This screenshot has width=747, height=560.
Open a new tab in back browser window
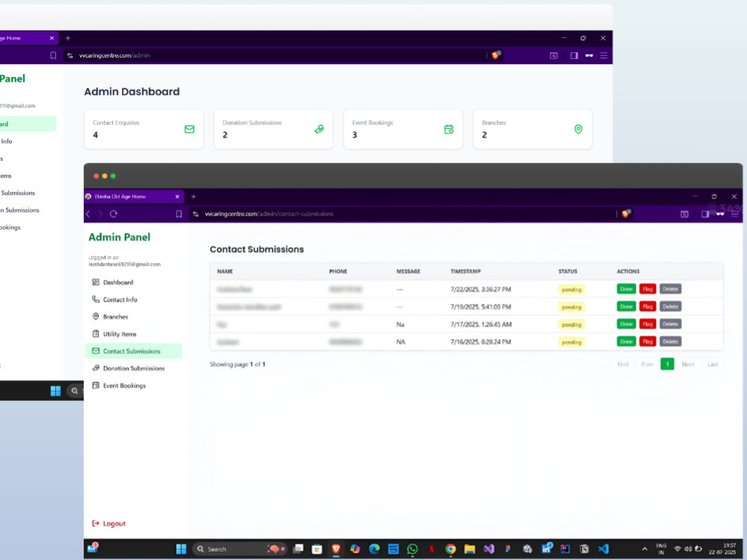coord(68,38)
